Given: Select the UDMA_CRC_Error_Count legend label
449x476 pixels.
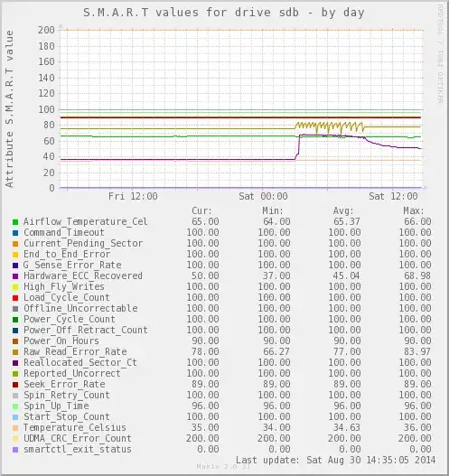Looking at the screenshot, I should [x=78, y=438].
